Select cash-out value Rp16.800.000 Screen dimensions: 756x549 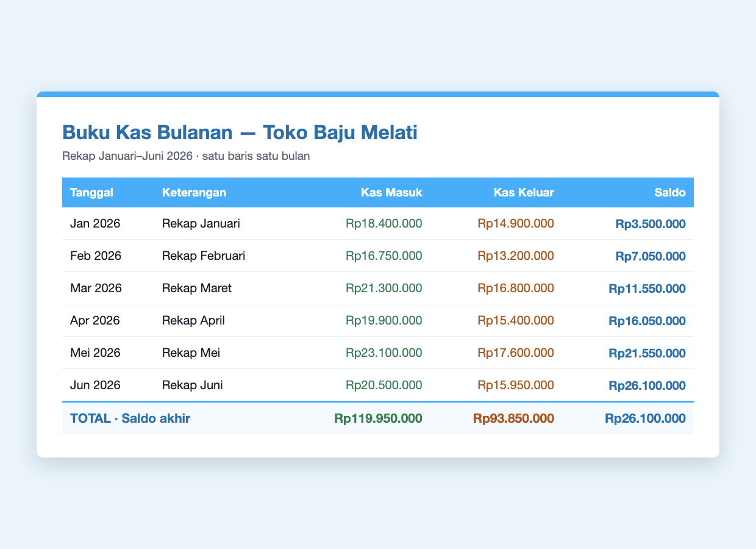[516, 289]
